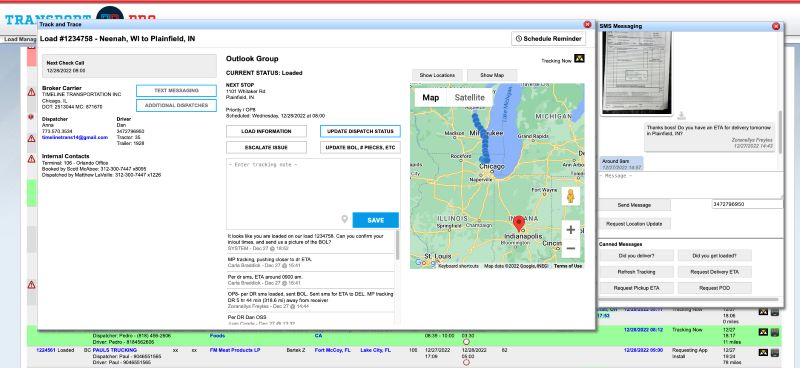Viewport: 800px width, 368px height.
Task: Send the 'Did you deliver?' canned message
Action: pyautogui.click(x=636, y=256)
